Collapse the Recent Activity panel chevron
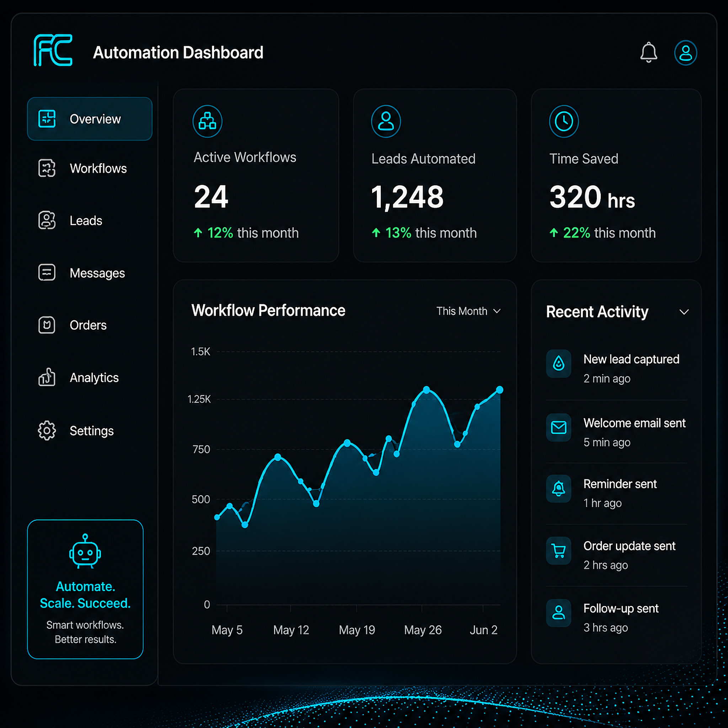 [684, 312]
